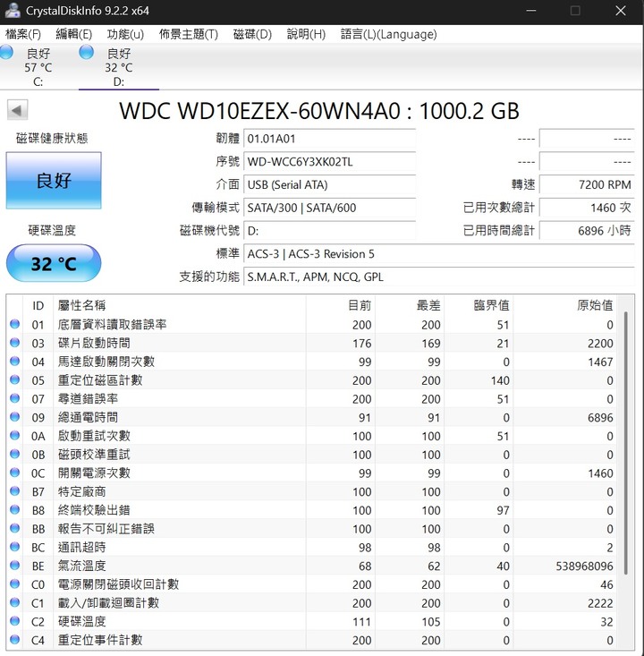
Task: Open the 佈景主題(T) menu
Action: tap(189, 34)
